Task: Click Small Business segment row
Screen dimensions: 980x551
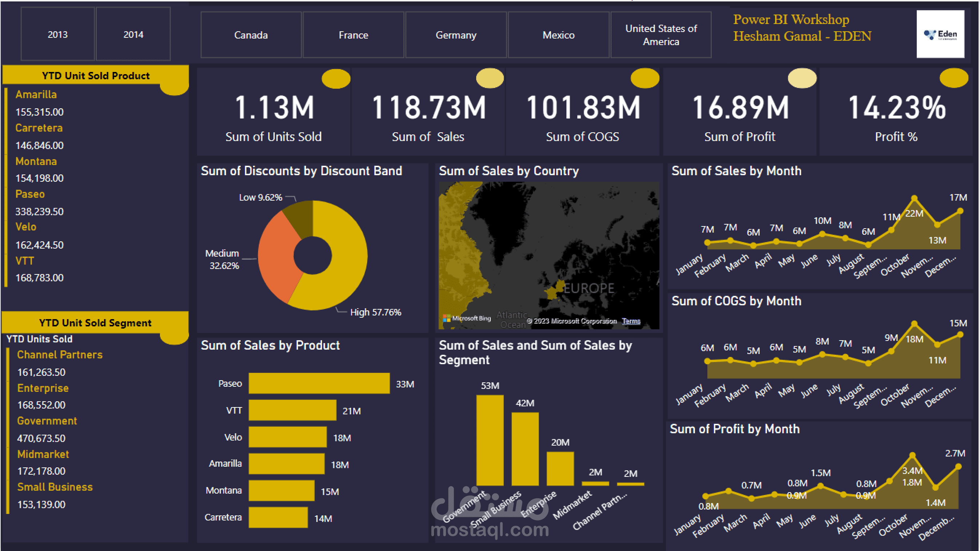Action: pos(55,487)
